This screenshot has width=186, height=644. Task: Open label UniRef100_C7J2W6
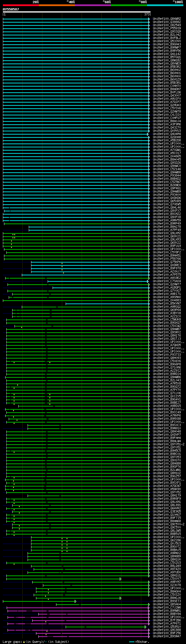tap(167, 607)
